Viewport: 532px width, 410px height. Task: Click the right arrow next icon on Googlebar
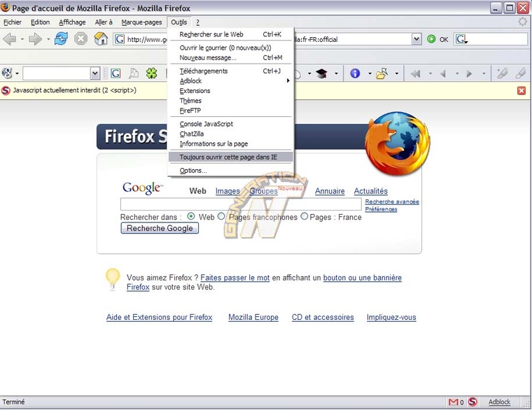[469, 73]
